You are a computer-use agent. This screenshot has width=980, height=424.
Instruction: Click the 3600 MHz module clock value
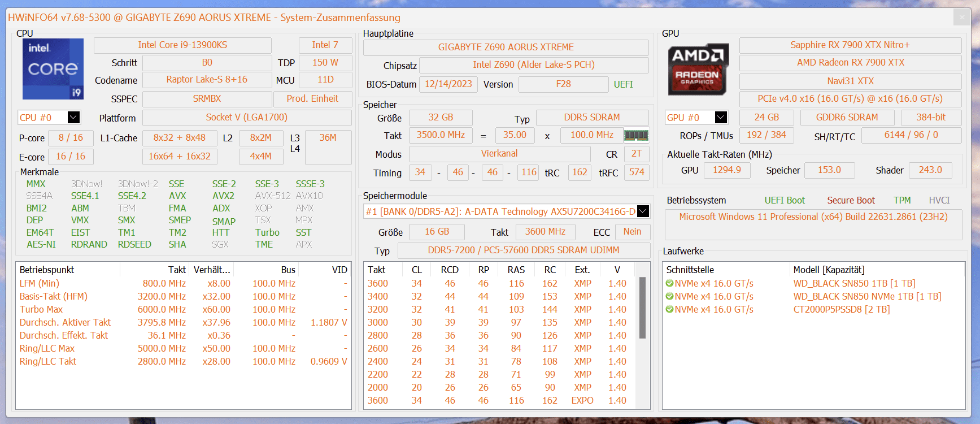(x=545, y=232)
